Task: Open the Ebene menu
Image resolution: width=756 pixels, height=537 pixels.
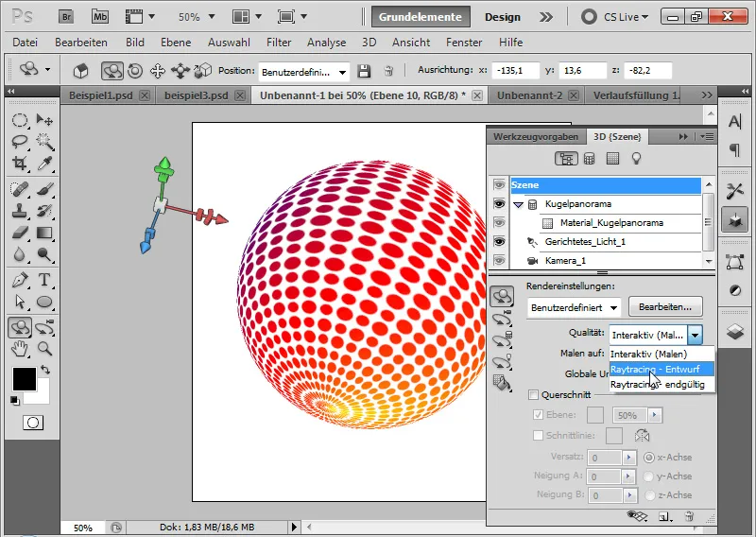Action: point(176,43)
